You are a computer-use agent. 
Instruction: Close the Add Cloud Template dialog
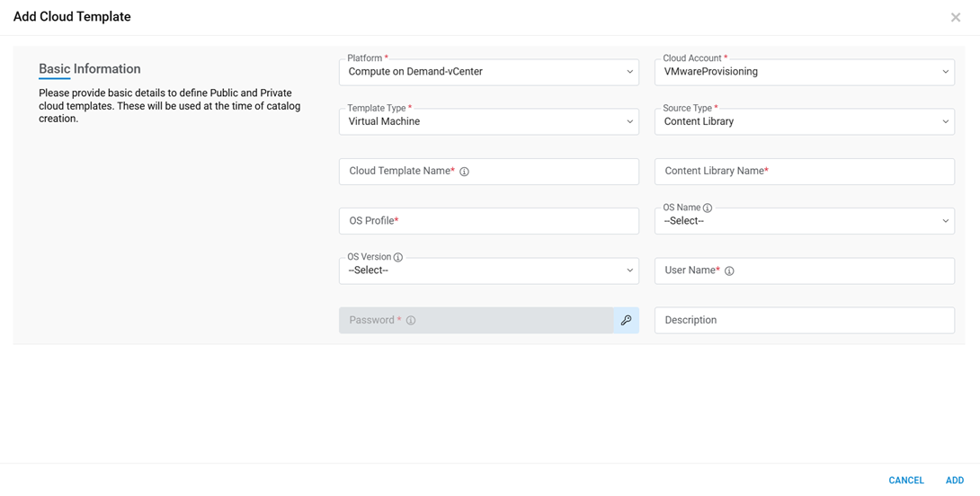(956, 17)
